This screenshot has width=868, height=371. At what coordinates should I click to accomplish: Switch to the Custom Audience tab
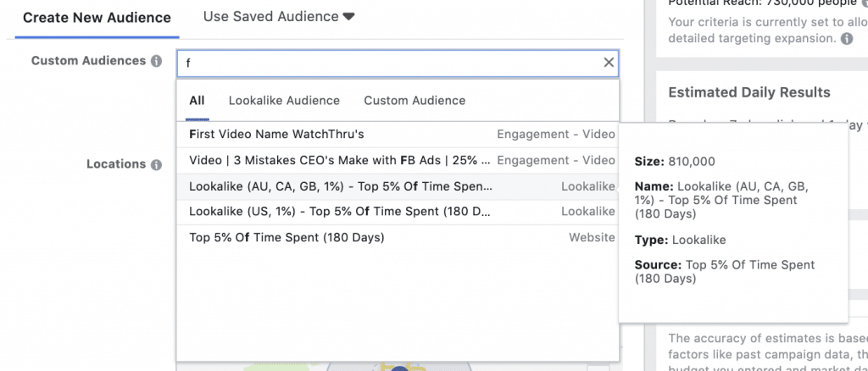[x=415, y=101]
